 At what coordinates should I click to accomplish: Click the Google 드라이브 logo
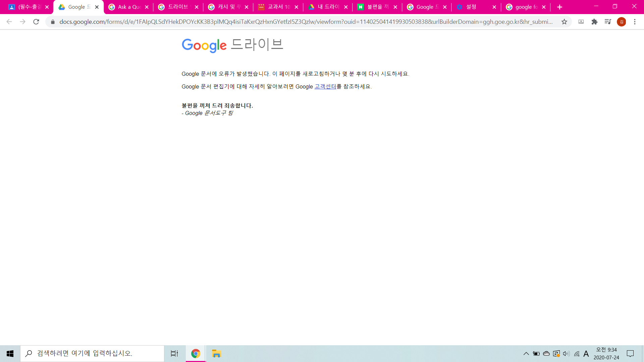(232, 45)
